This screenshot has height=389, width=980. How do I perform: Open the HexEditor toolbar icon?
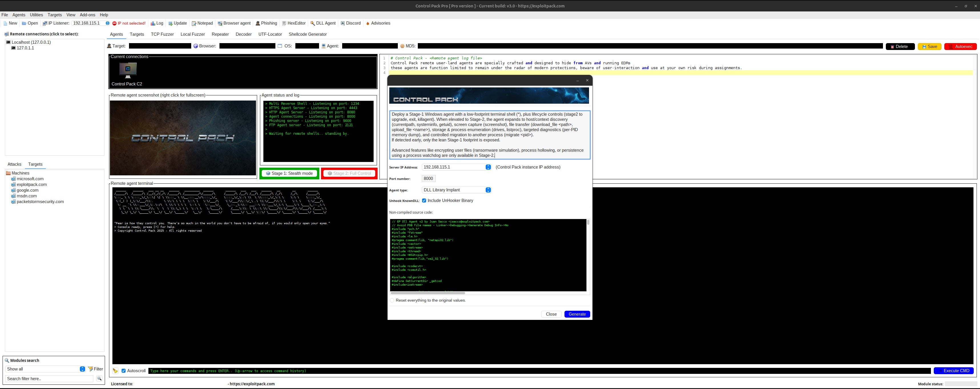(x=284, y=23)
